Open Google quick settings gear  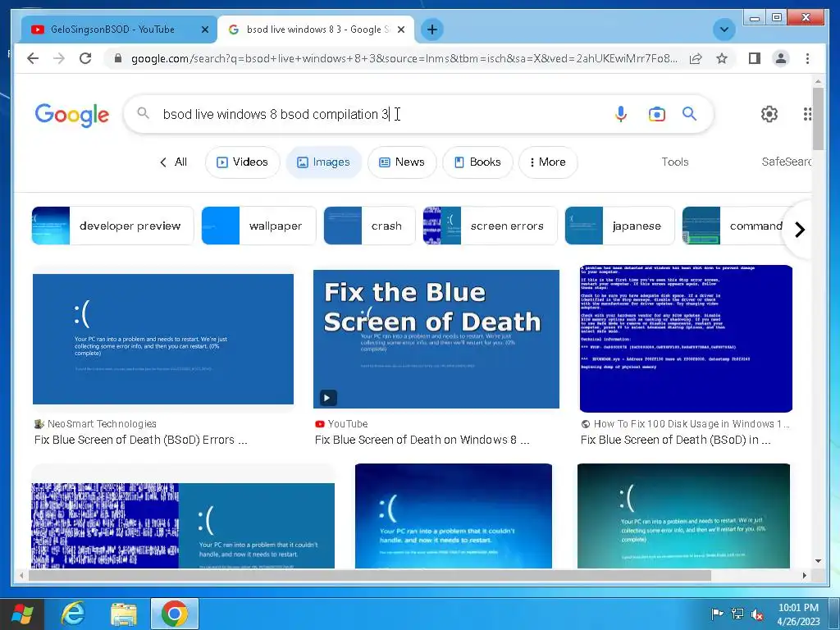(x=769, y=113)
